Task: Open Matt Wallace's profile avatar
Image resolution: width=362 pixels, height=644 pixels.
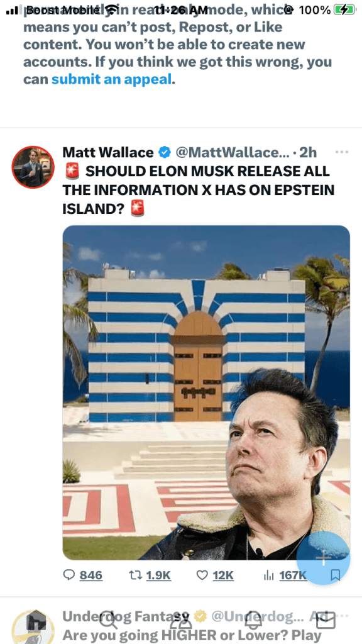Action: pos(33,167)
